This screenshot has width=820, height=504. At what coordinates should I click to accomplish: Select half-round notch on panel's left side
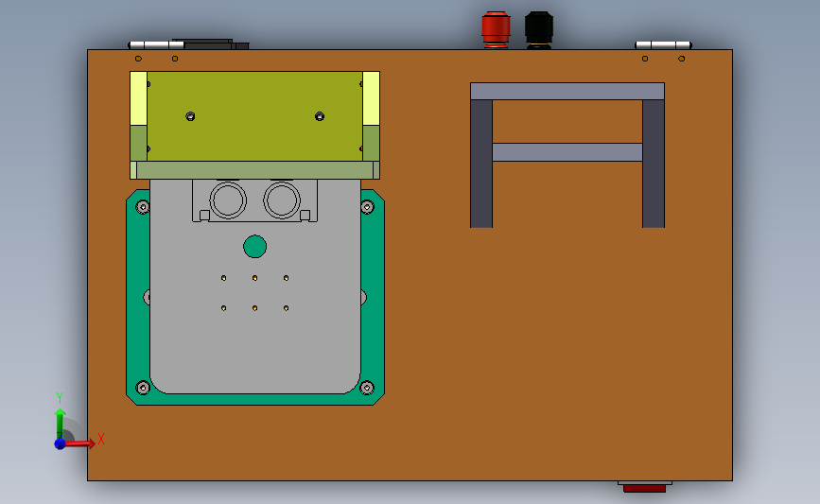coord(147,298)
